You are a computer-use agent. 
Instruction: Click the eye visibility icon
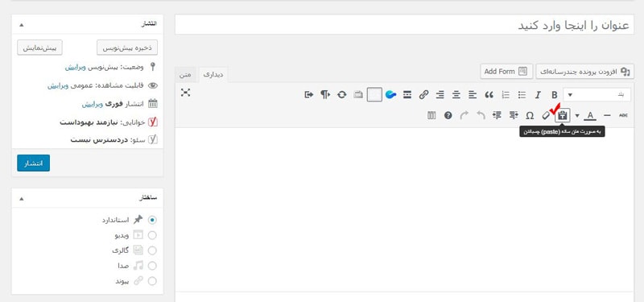point(153,85)
